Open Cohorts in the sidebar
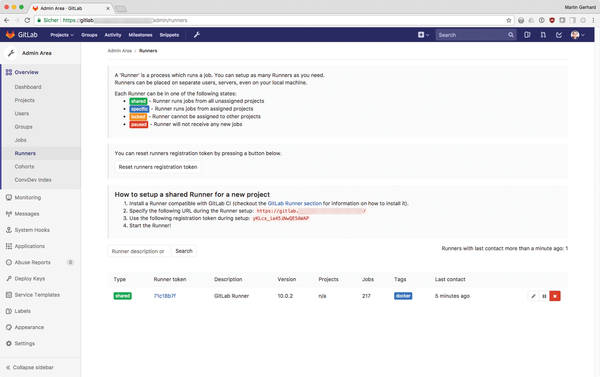This screenshot has width=600, height=377. [24, 166]
